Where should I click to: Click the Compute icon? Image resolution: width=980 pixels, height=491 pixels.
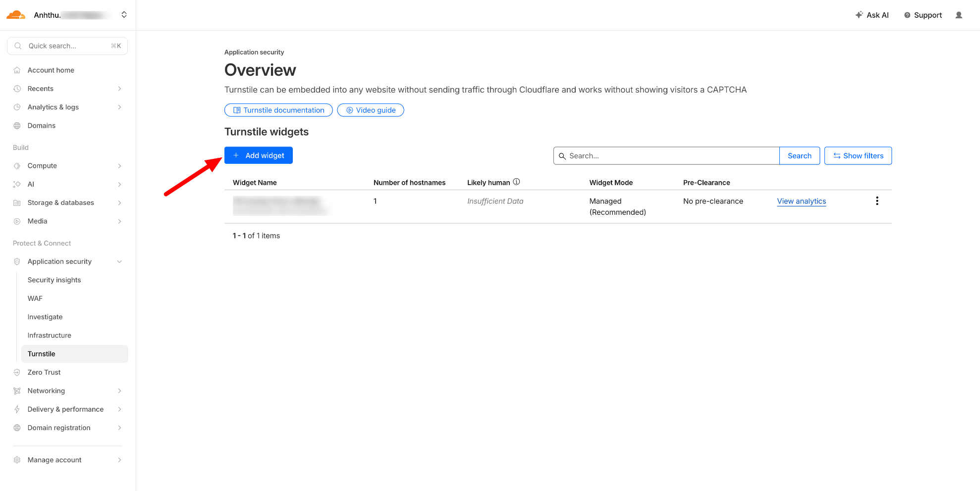[x=17, y=166]
